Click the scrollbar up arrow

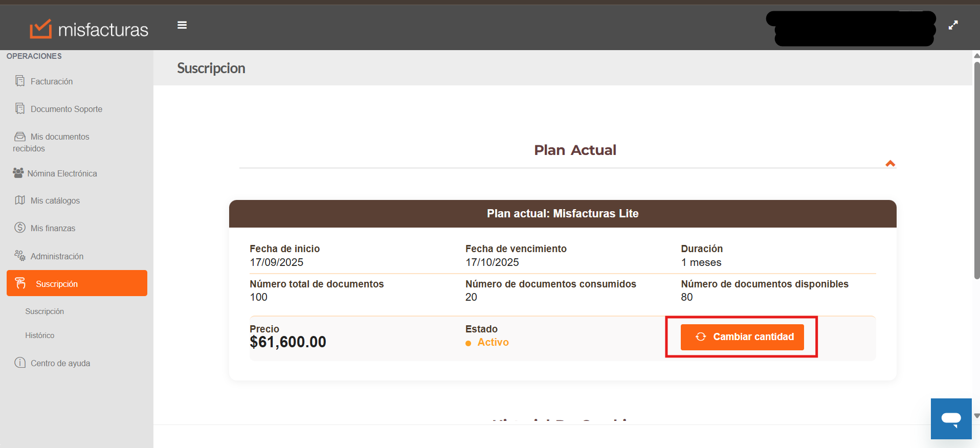click(x=976, y=56)
